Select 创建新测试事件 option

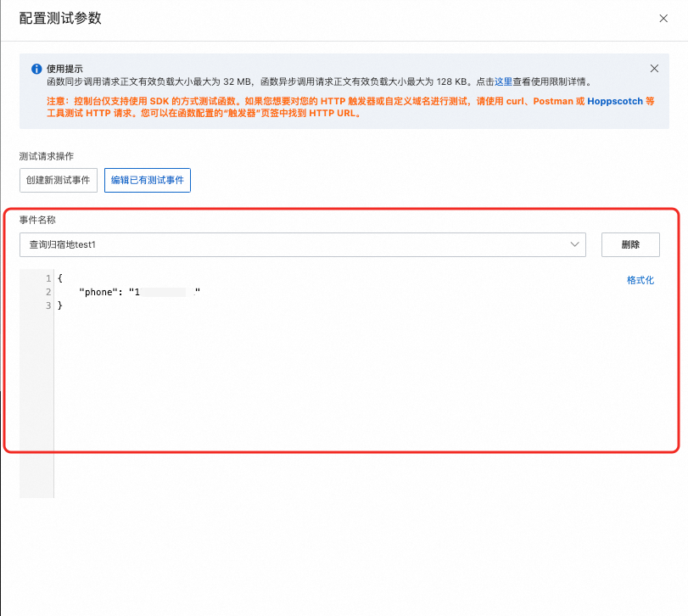tap(59, 181)
